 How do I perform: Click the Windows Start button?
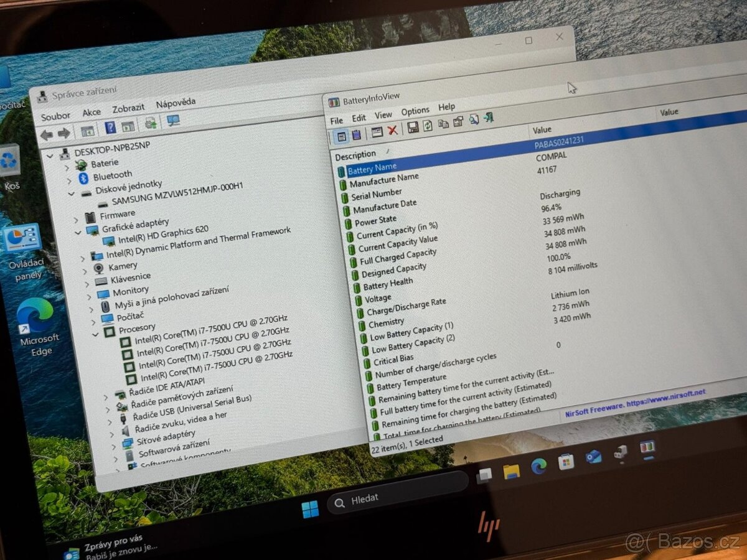(310, 509)
